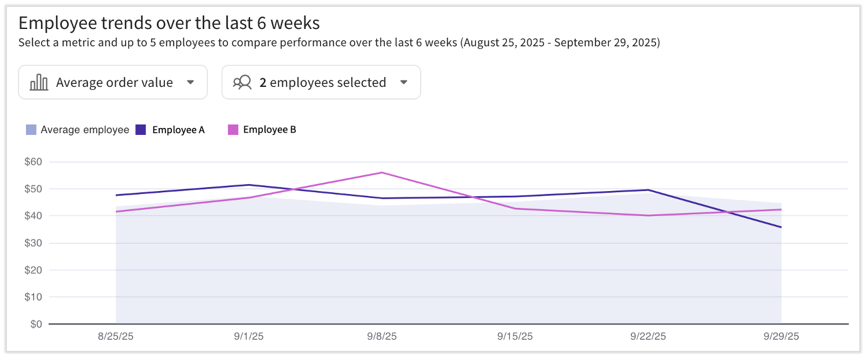Click the 9/8/25 x-axis date label
Image resolution: width=868 pixels, height=359 pixels.
(382, 337)
